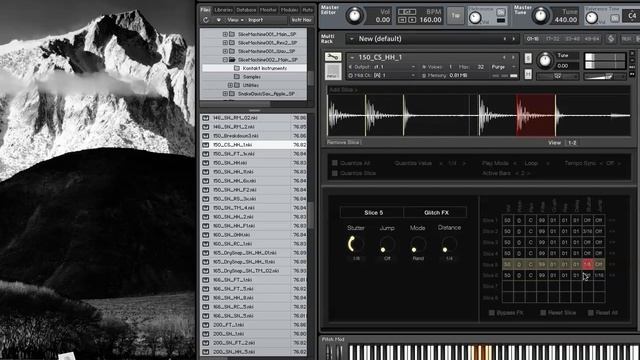Screen dimensions: 640x360
Task: Click next multi arrow in New (default) bar
Action: pyautogui.click(x=513, y=39)
